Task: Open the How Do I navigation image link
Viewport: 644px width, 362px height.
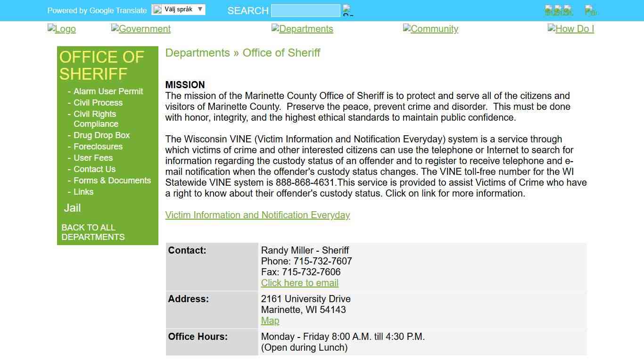Action: pyautogui.click(x=570, y=29)
